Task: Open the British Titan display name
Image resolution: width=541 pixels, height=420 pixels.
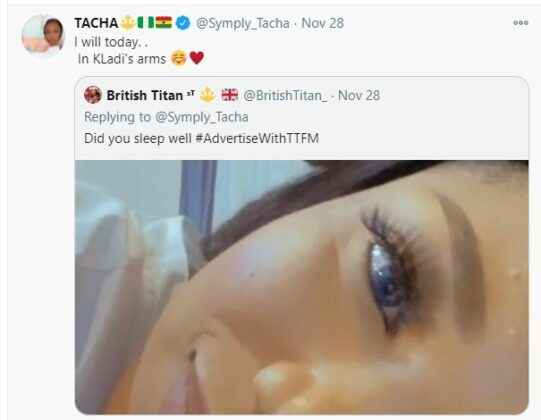Action: coord(145,95)
